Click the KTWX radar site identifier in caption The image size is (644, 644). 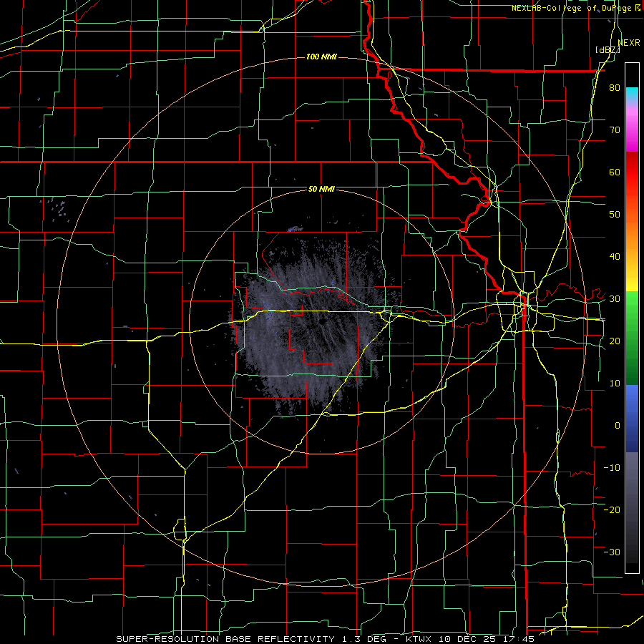(419, 639)
